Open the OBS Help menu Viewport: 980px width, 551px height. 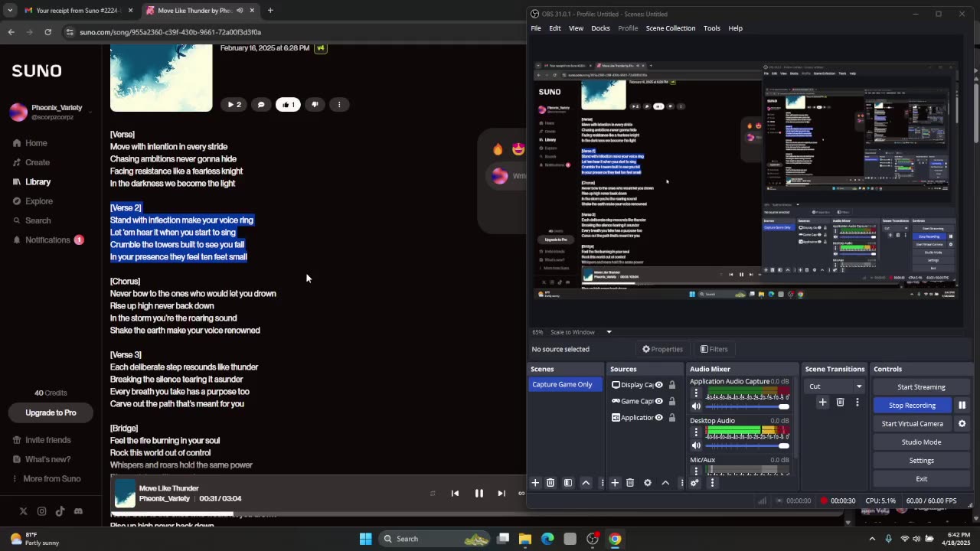735,28
